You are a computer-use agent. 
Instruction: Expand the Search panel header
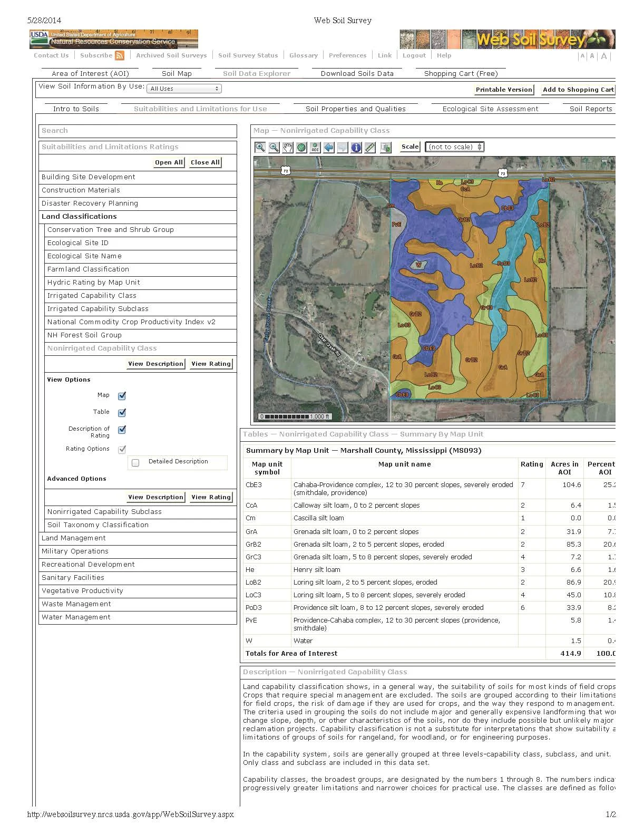138,131
